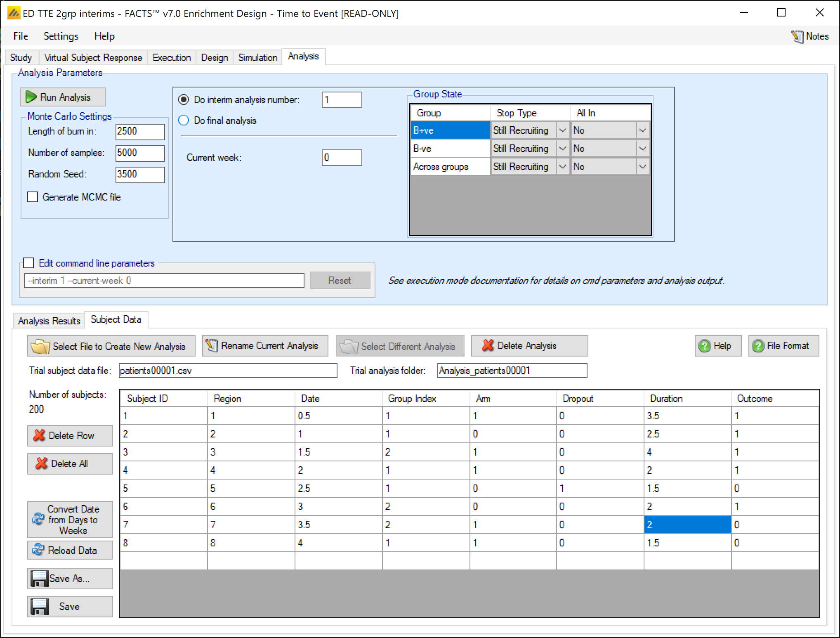Click red X icon on Delete Row

click(39, 435)
